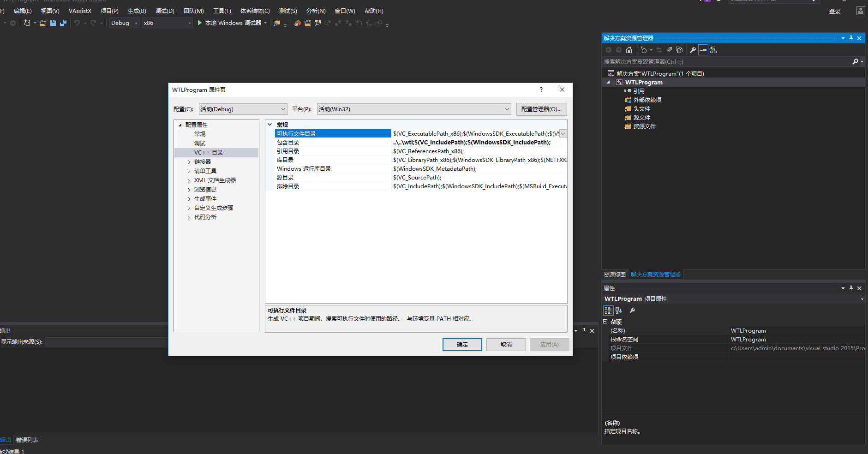Sort properties alphabetically with A-Z icon

click(619, 311)
